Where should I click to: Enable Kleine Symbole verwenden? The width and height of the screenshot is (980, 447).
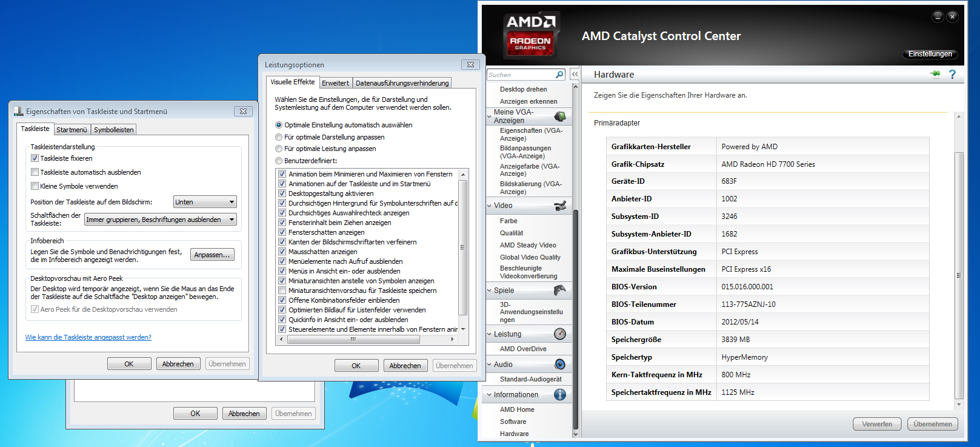[35, 186]
